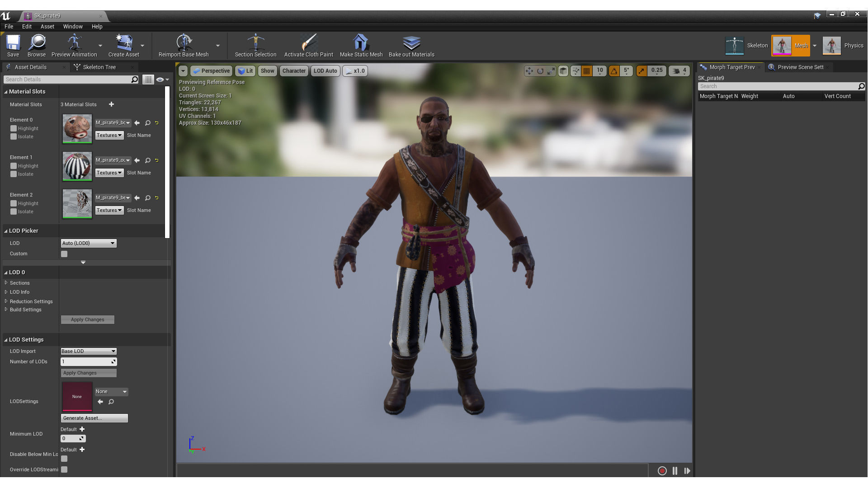
Task: Click the Element 1 striped material thumbnail
Action: point(77,166)
